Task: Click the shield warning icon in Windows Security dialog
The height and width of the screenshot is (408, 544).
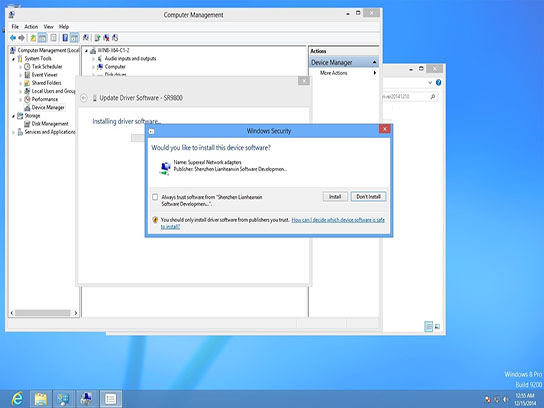Action: coord(155,220)
